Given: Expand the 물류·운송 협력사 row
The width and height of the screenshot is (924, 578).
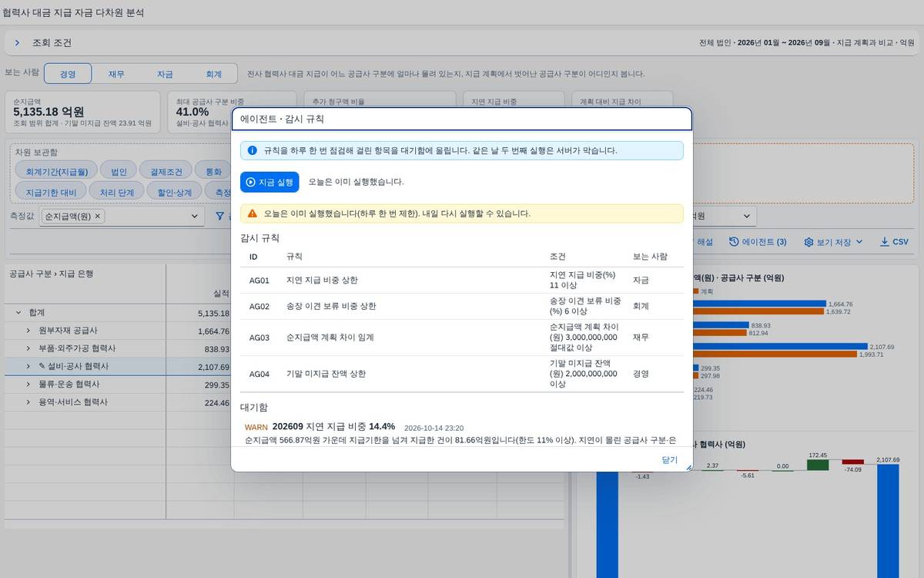Looking at the screenshot, I should (x=28, y=384).
